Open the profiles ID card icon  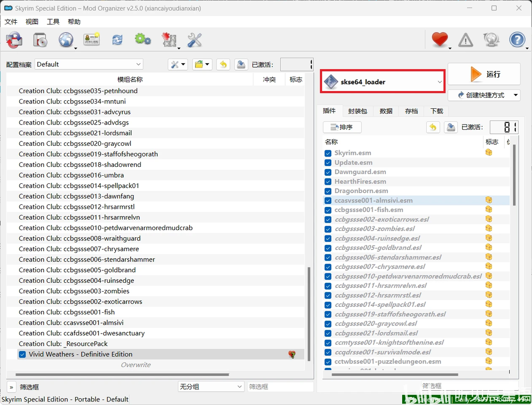(x=91, y=40)
